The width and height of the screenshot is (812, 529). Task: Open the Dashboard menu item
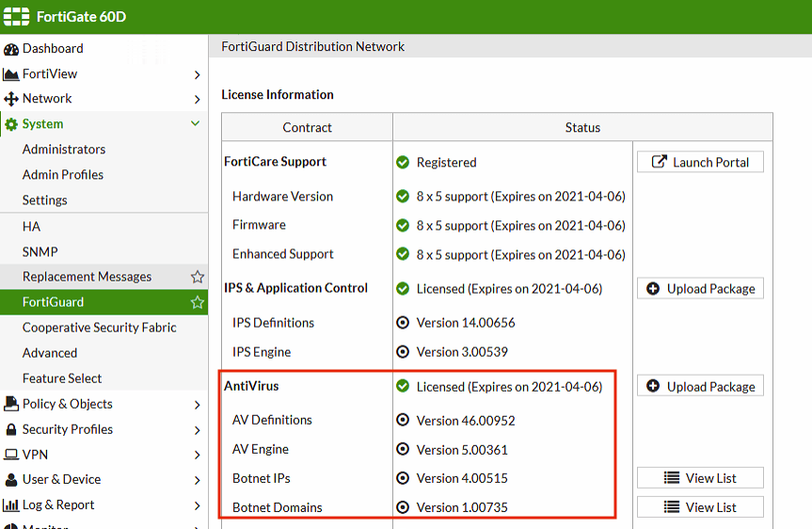pyautogui.click(x=103, y=49)
